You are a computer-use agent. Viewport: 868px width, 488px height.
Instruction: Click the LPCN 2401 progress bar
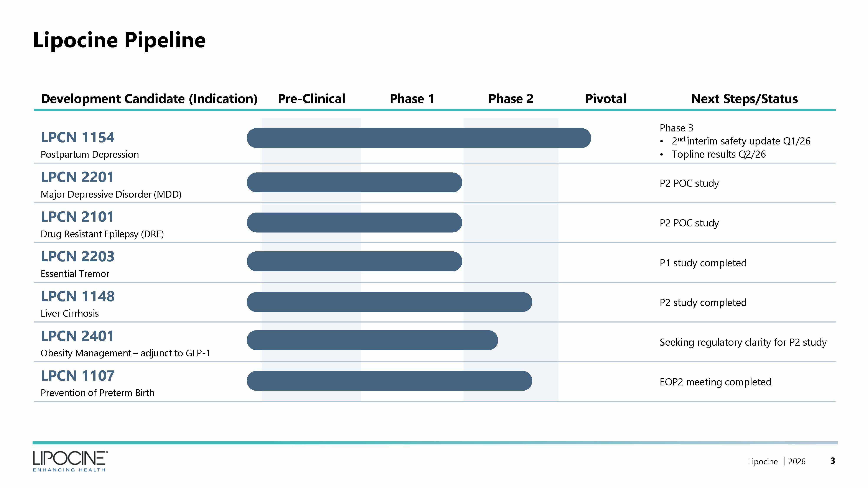tap(372, 340)
